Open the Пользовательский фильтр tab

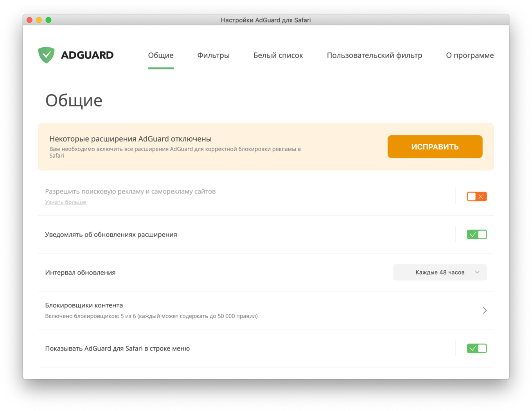click(x=374, y=56)
